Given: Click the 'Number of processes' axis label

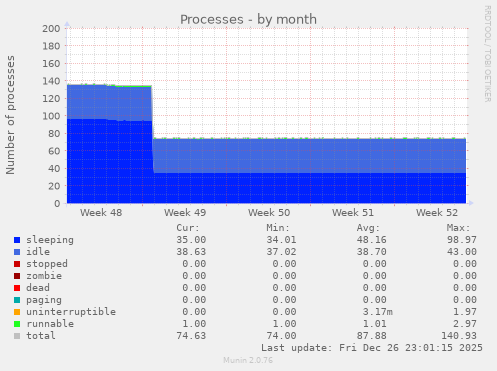Looking at the screenshot, I should [10, 115].
